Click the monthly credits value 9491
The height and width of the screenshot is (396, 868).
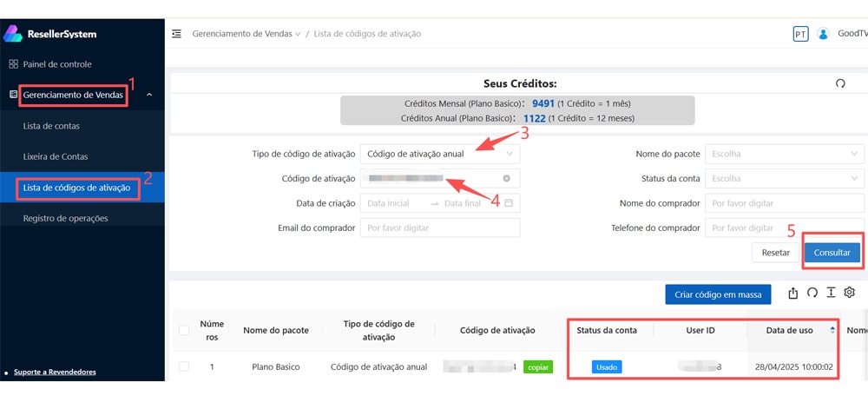coord(543,103)
